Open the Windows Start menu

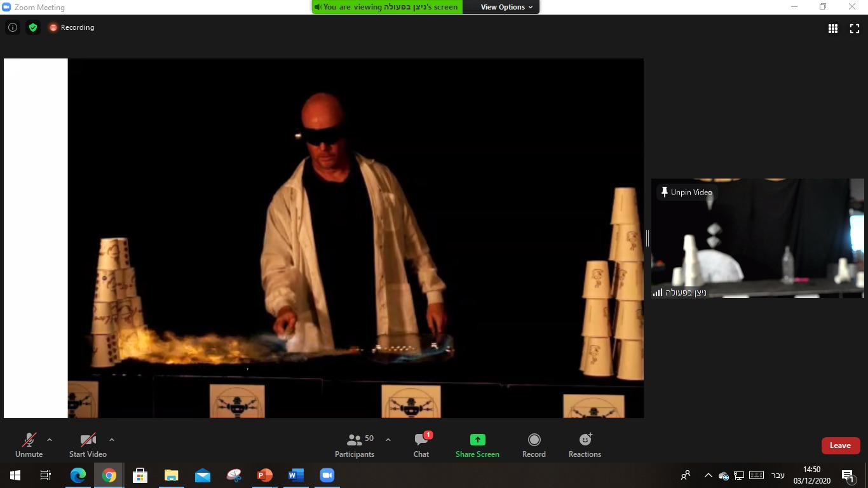[15, 475]
